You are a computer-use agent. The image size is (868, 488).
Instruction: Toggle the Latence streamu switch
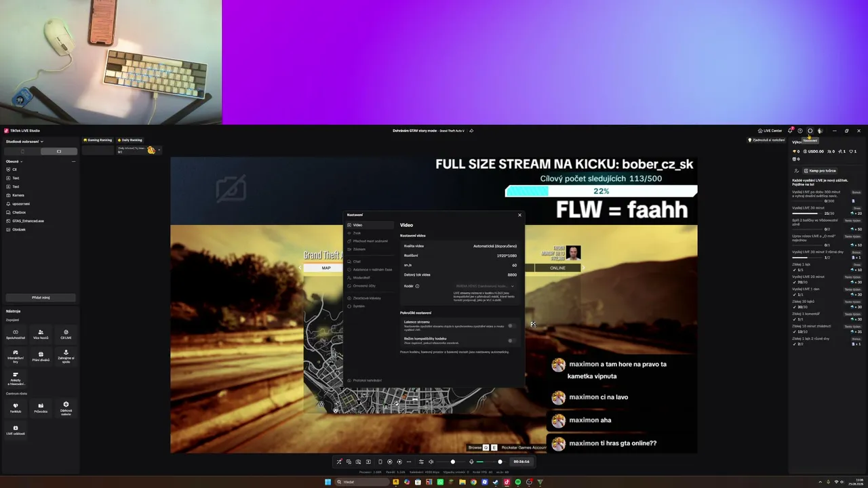[512, 326]
